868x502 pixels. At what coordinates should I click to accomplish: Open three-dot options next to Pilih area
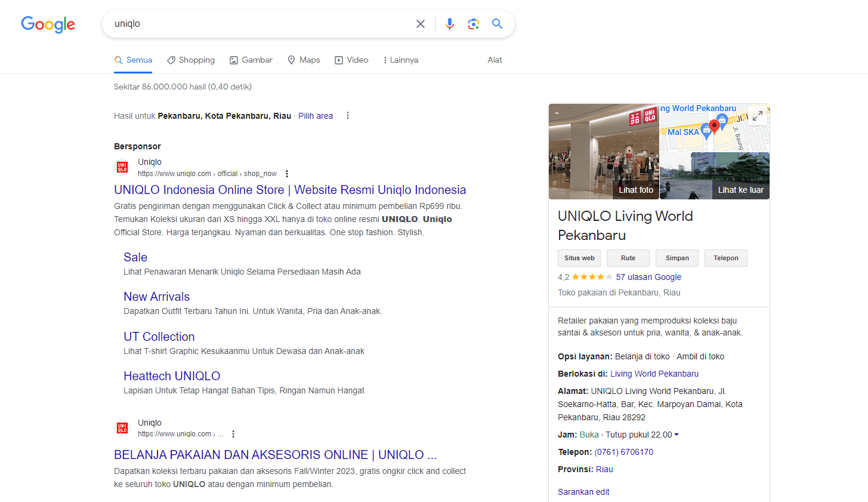click(348, 116)
